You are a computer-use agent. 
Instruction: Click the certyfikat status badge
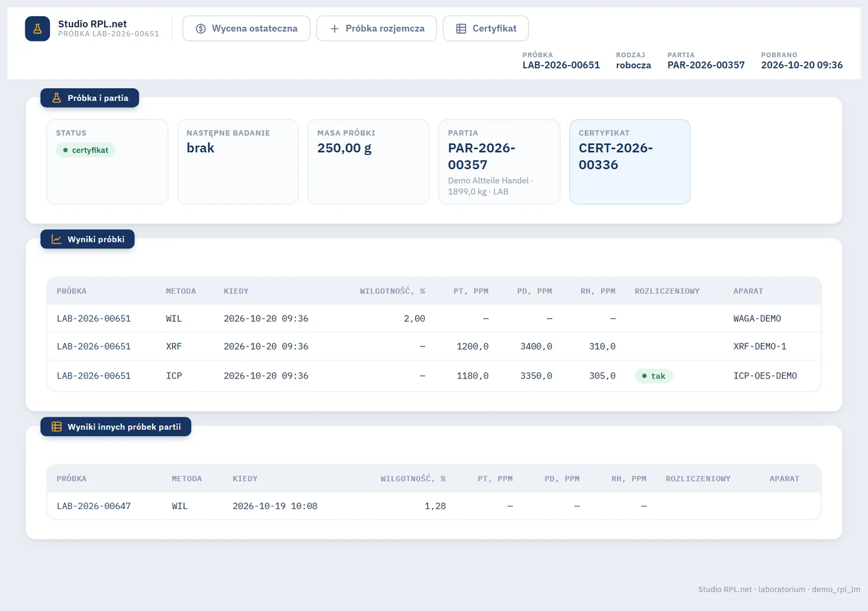click(x=86, y=150)
